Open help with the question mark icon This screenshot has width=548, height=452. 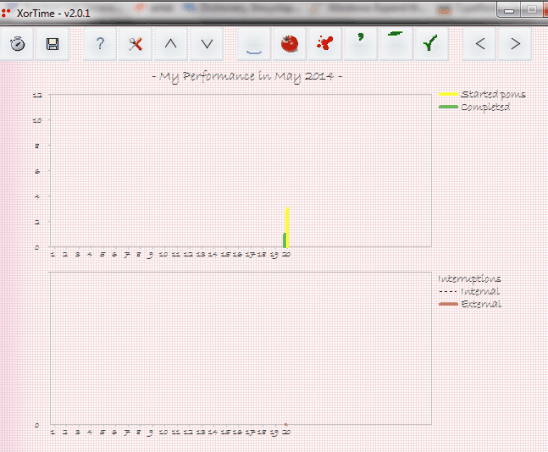(x=100, y=44)
